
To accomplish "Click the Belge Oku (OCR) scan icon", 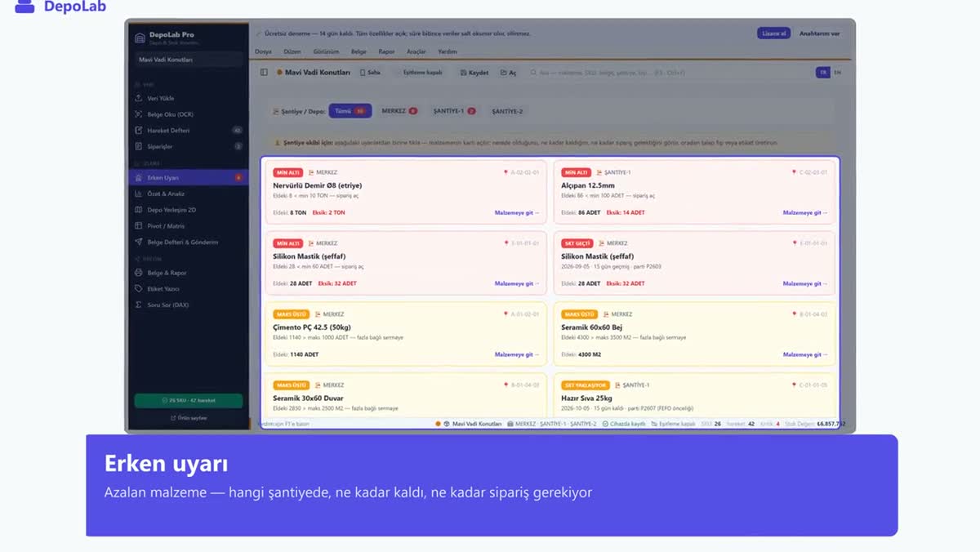I will (x=139, y=114).
